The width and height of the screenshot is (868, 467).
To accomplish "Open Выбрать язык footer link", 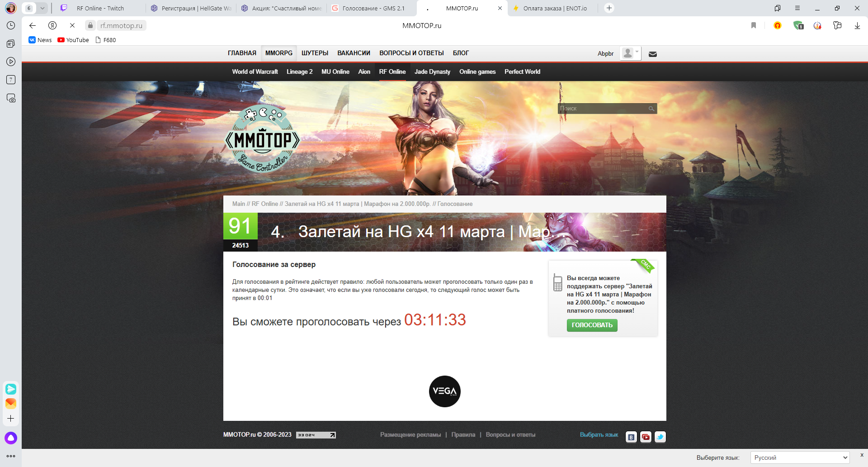I will click(x=599, y=435).
